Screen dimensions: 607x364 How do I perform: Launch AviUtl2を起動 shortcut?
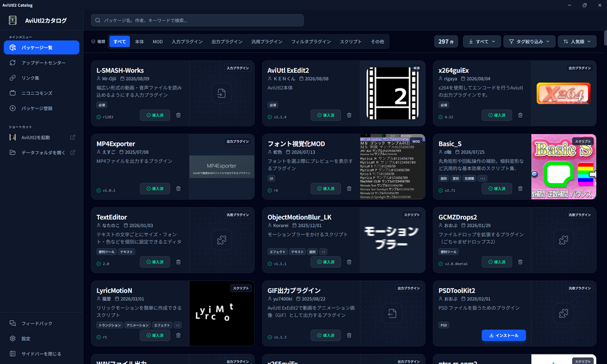(x=41, y=138)
